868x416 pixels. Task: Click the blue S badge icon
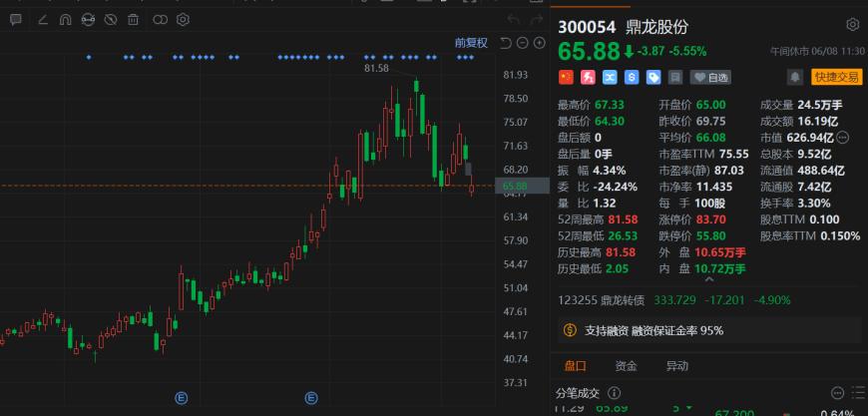pyautogui.click(x=632, y=78)
